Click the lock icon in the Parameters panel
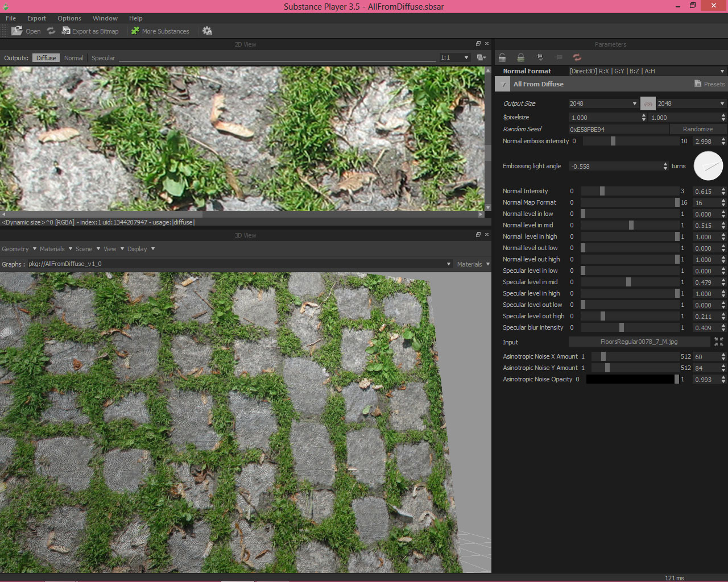The width and height of the screenshot is (728, 582). (502, 57)
